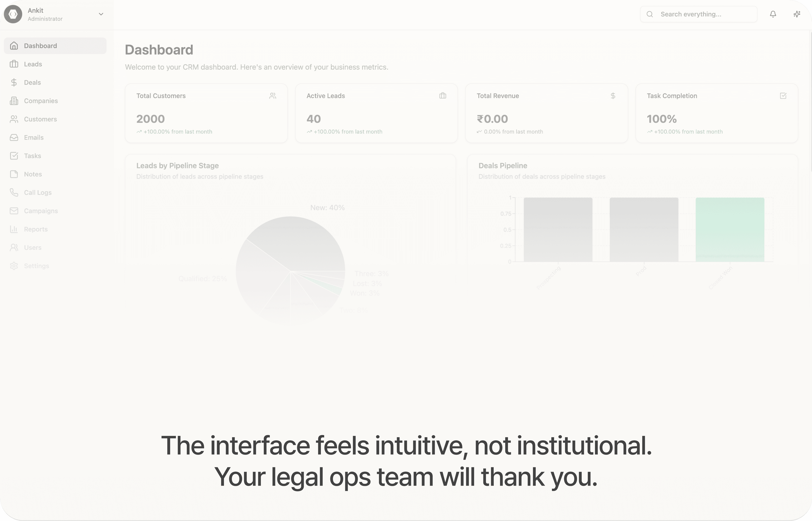This screenshot has width=812, height=521.
Task: Open Tasks using the checkmark icon
Action: 14,156
